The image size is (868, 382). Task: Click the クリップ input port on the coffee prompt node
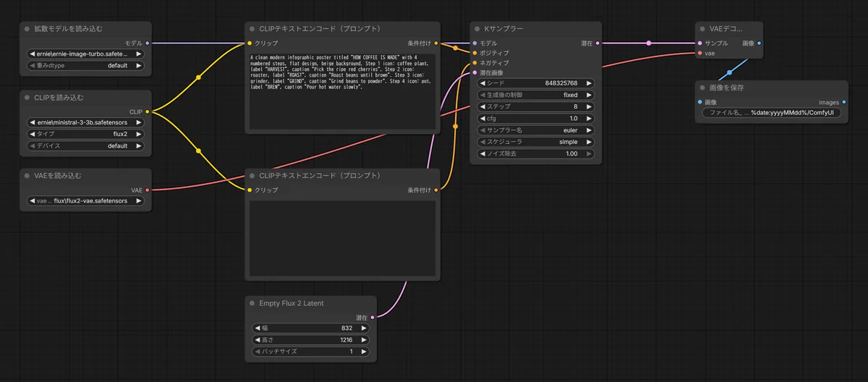(250, 43)
